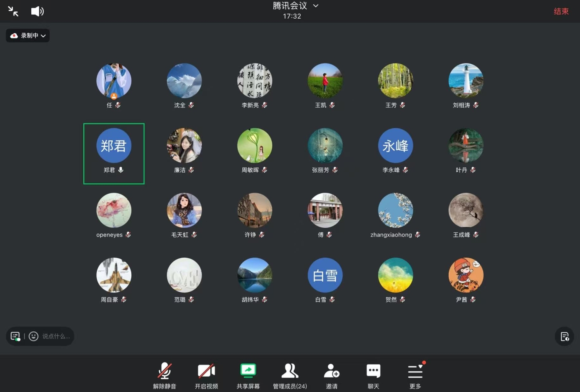Open the notes icon at bottom right
This screenshot has width=580, height=392.
[x=565, y=337]
